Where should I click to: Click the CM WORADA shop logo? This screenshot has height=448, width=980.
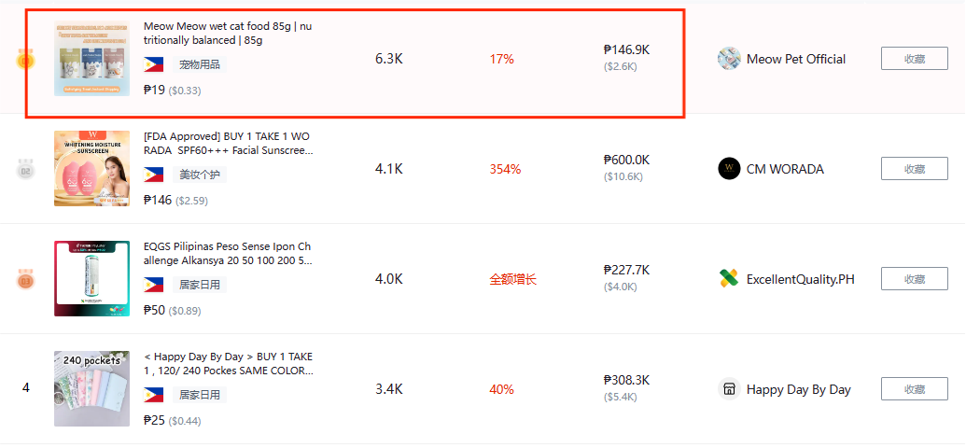click(729, 169)
